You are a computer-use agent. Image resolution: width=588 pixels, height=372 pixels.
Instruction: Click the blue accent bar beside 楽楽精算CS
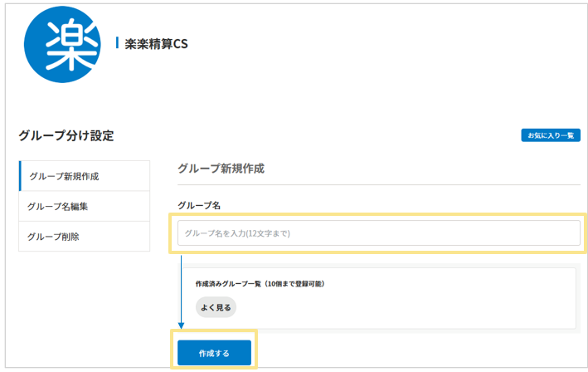(117, 43)
